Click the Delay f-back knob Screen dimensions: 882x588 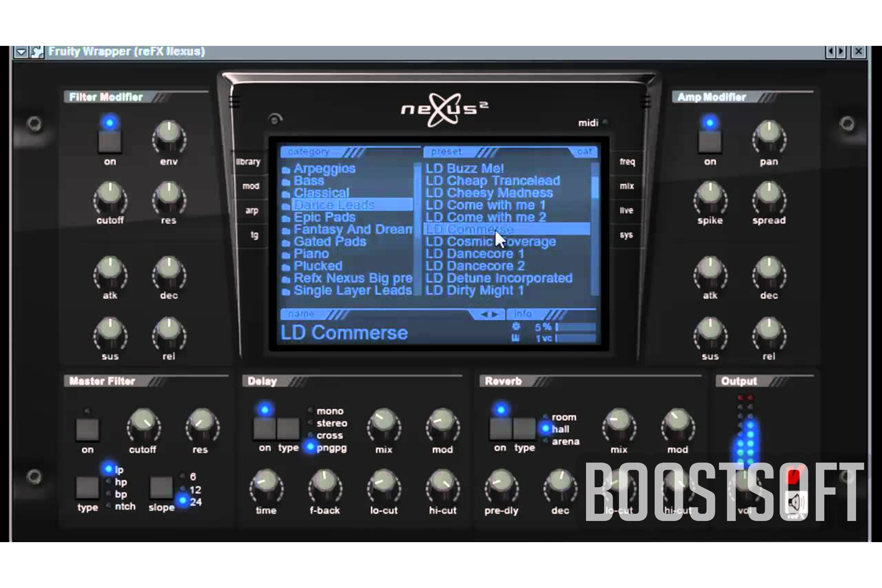point(325,486)
